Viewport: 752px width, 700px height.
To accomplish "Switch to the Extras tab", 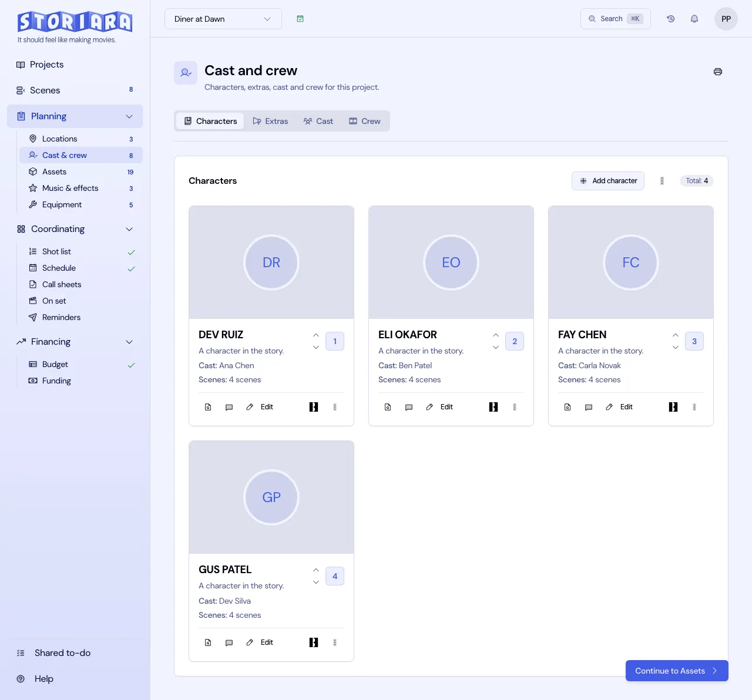I will coord(270,121).
